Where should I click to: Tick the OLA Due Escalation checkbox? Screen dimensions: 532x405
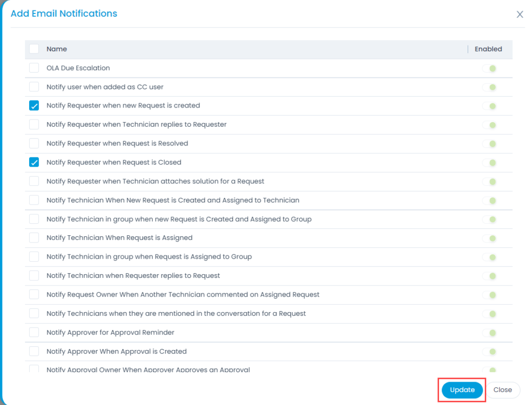(34, 68)
